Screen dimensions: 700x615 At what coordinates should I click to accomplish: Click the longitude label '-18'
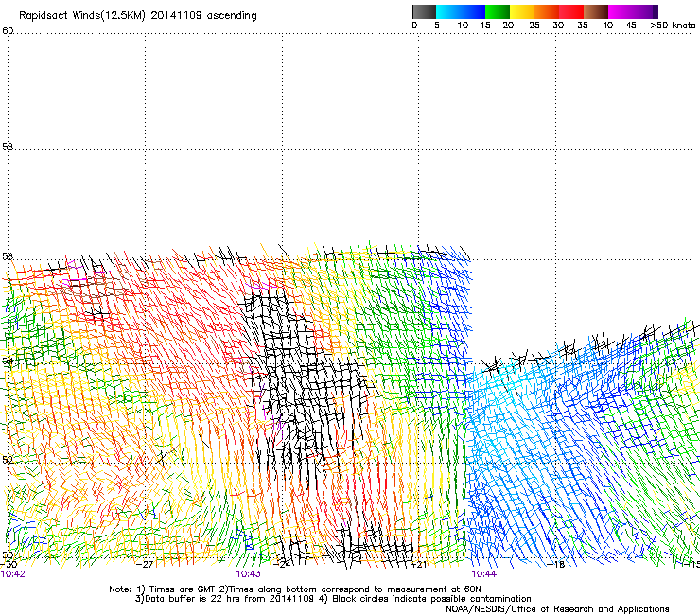556,564
